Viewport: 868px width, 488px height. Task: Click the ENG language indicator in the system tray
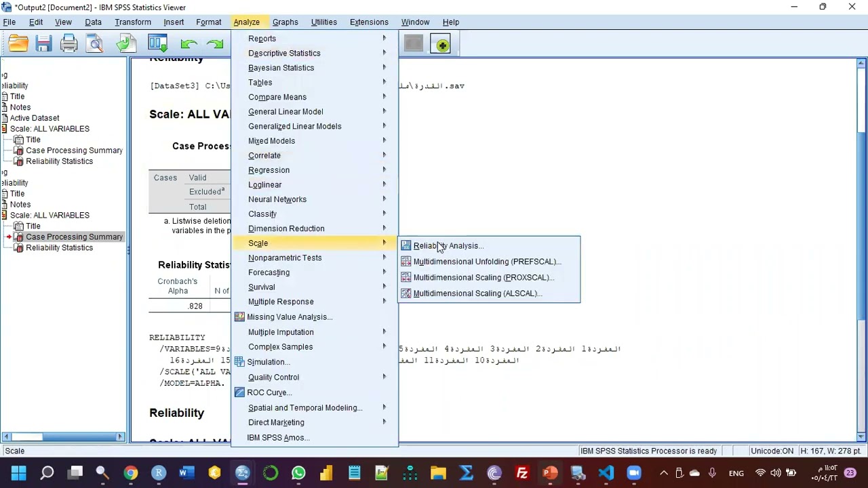pyautogui.click(x=736, y=473)
